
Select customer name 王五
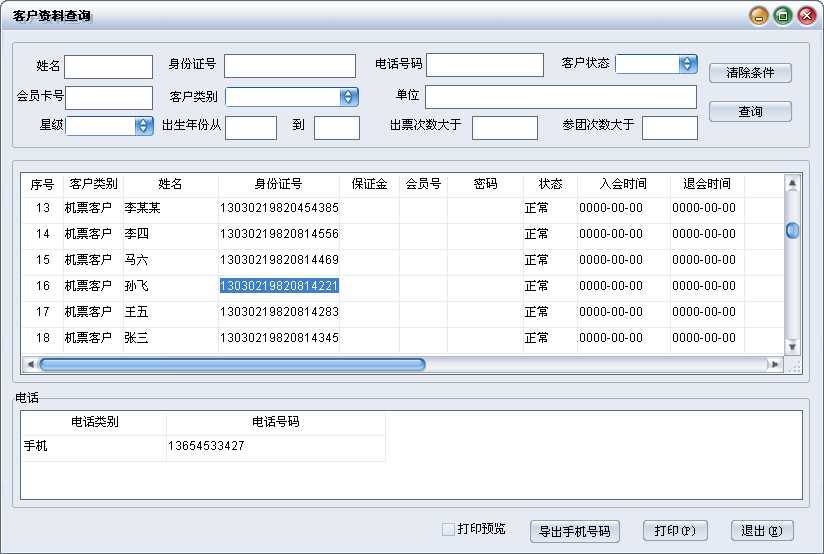(x=137, y=312)
